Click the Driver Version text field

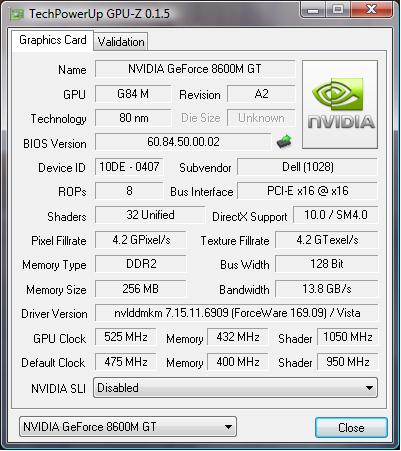click(x=237, y=313)
